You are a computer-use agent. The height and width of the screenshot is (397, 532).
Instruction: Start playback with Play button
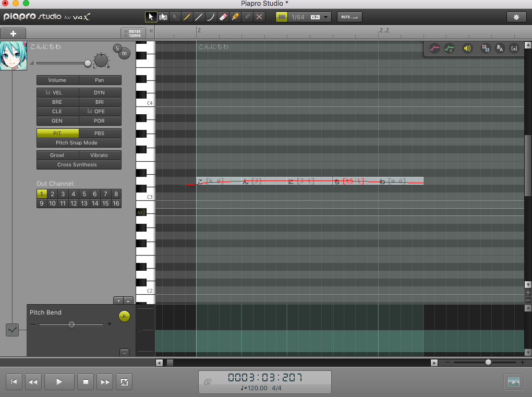59,382
